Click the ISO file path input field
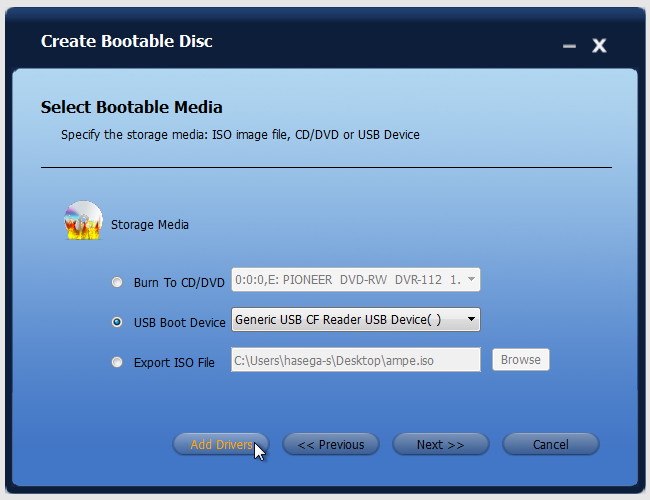 [356, 360]
